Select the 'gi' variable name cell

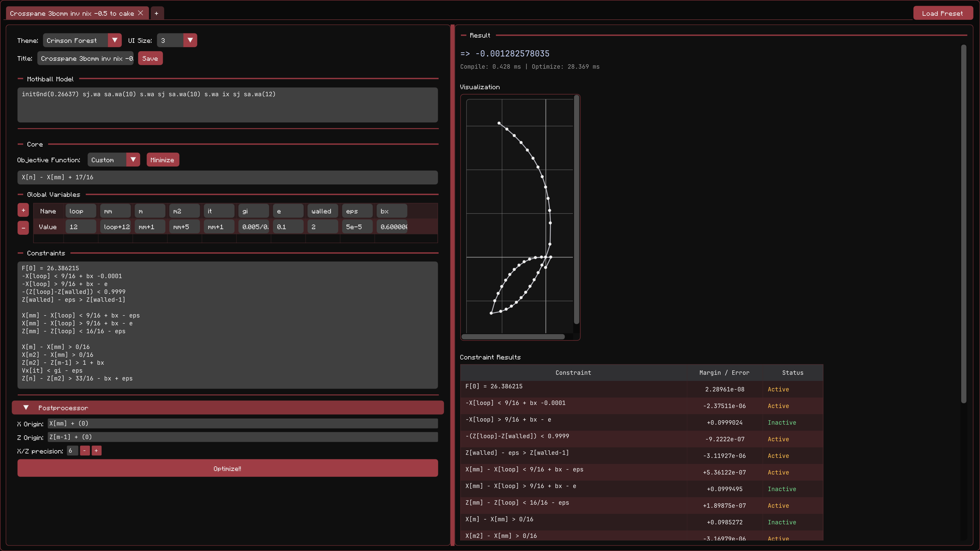[x=254, y=211]
